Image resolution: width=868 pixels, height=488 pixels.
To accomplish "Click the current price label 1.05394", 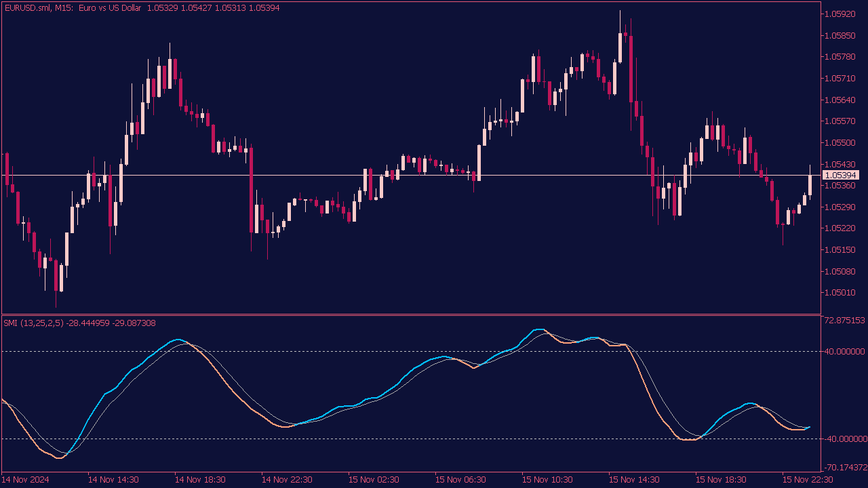I will (840, 176).
